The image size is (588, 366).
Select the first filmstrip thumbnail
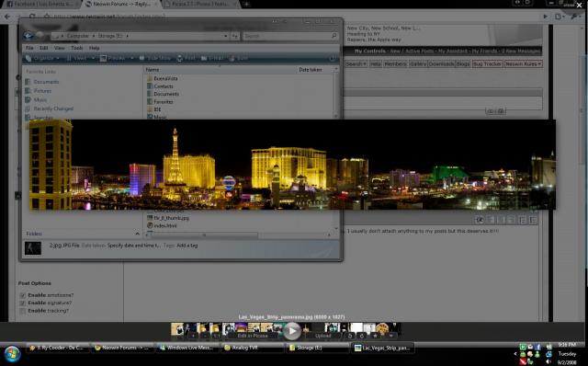click(x=177, y=328)
